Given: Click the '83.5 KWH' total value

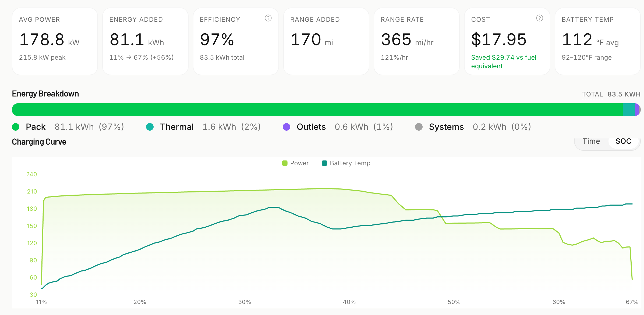Looking at the screenshot, I should coord(624,94).
